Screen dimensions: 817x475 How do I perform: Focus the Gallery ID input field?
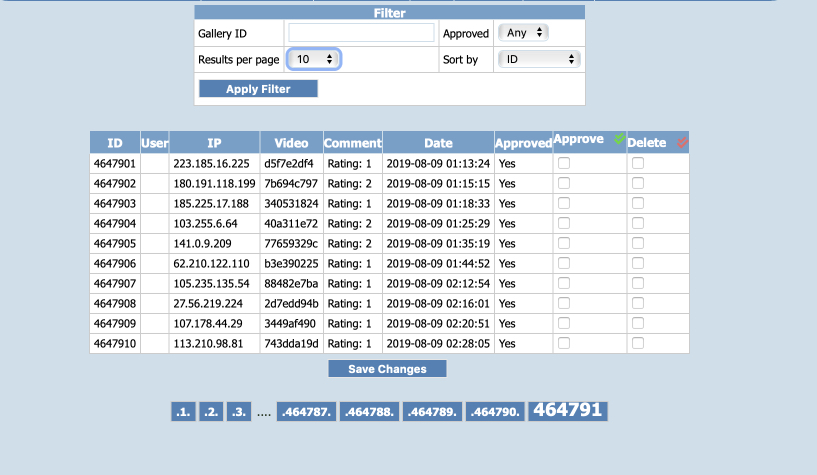click(x=361, y=33)
